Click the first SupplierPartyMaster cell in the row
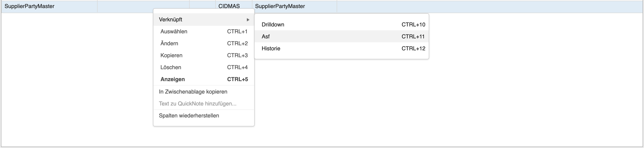This screenshot has width=644, height=148. (x=30, y=6)
